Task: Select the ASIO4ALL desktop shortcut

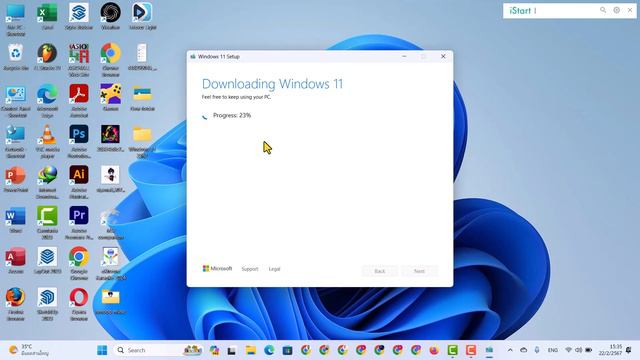Action: (79, 60)
